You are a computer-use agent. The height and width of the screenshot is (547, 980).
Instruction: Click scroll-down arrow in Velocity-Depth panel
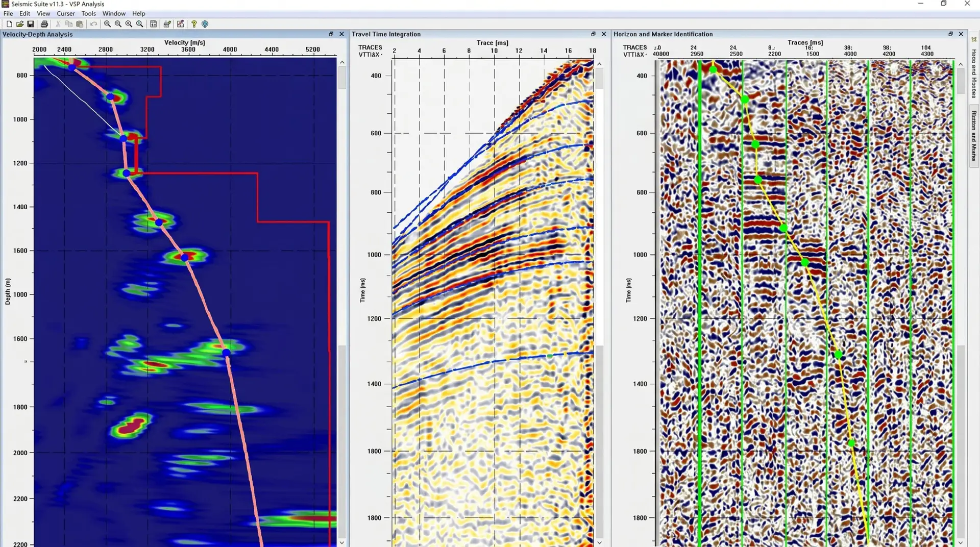click(x=342, y=542)
